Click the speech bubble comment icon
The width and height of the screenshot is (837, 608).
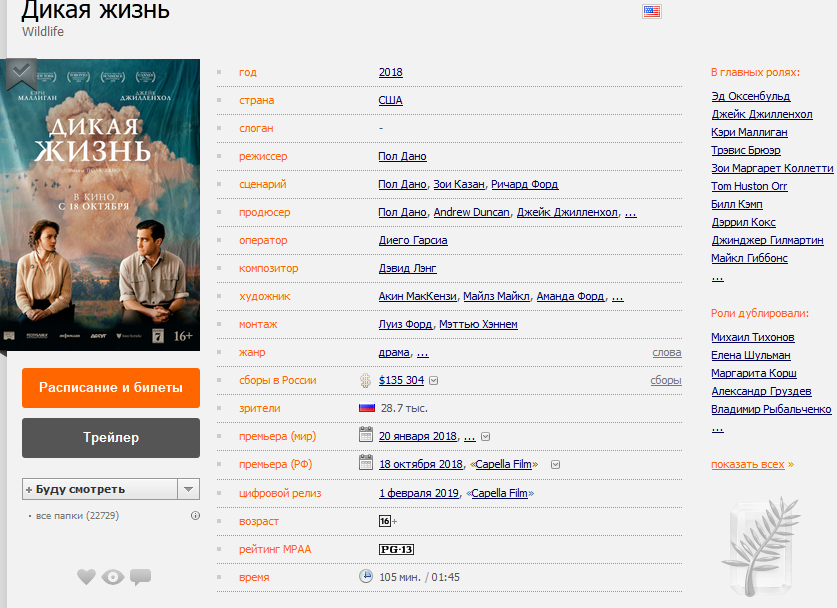[140, 577]
